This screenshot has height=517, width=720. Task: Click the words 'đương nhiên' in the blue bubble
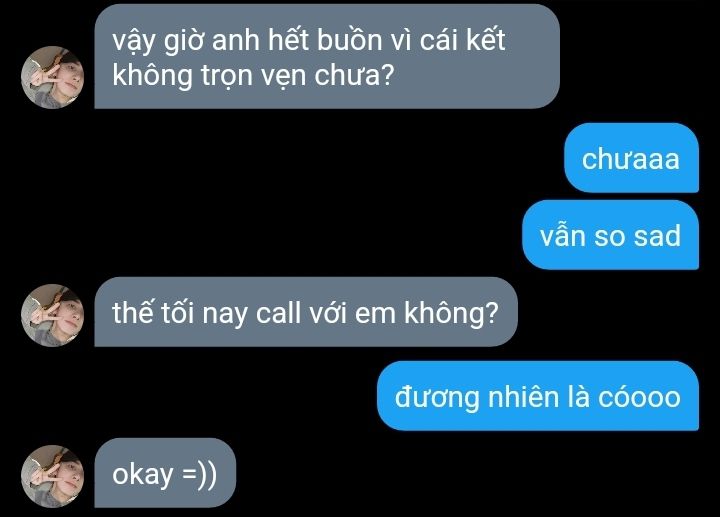(477, 397)
